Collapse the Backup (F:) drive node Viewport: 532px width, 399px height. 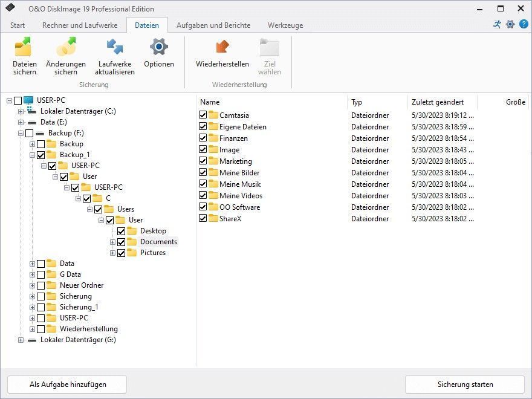click(x=21, y=134)
